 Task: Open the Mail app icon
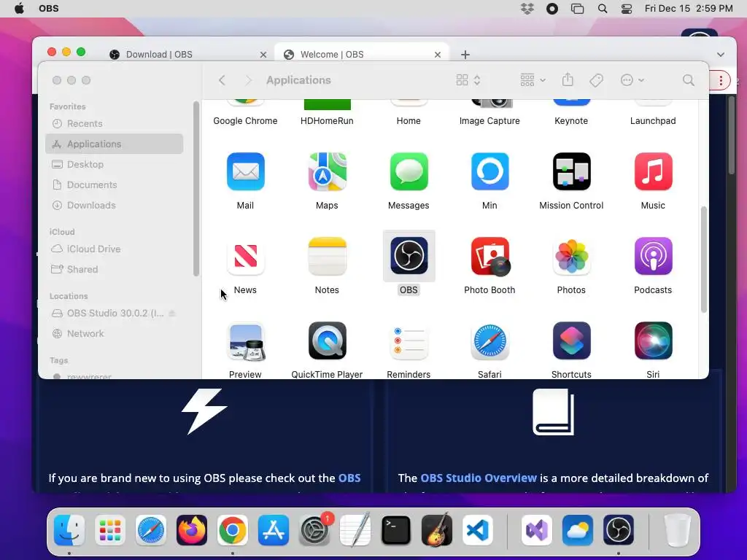coord(245,171)
